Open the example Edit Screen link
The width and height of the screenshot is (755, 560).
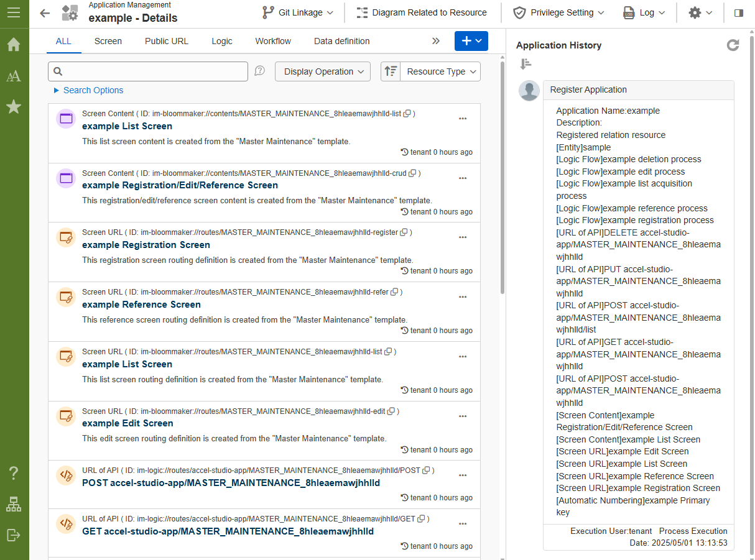click(x=127, y=423)
